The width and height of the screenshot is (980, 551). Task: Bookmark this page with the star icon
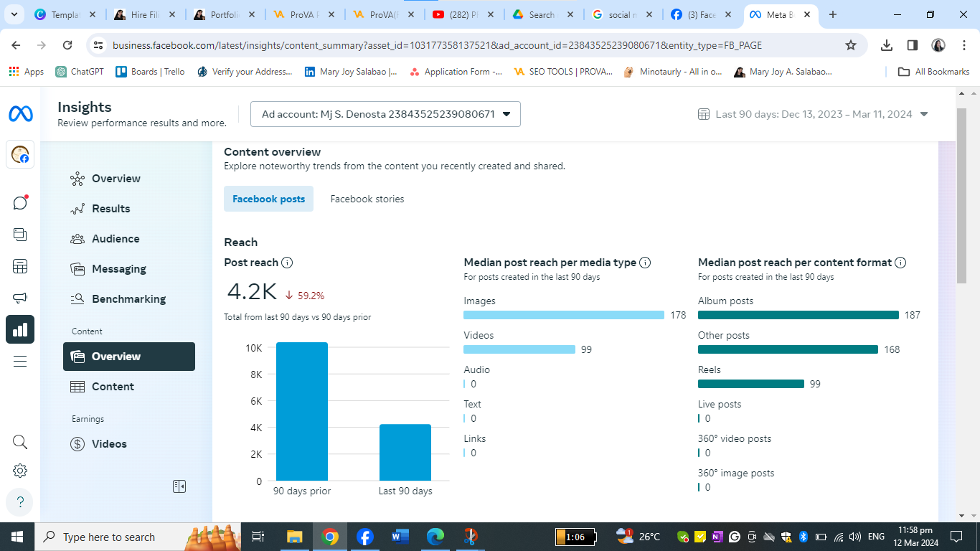[x=851, y=45]
